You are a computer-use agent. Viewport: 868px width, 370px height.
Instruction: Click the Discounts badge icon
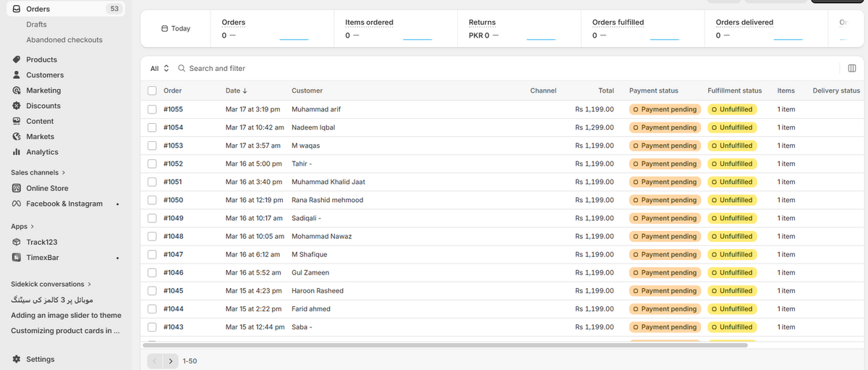pos(17,106)
